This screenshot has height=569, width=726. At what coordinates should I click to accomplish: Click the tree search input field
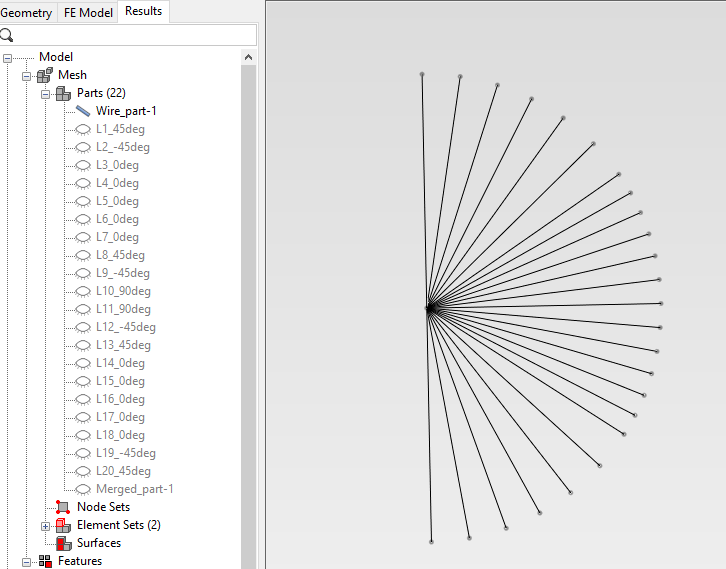coord(134,35)
